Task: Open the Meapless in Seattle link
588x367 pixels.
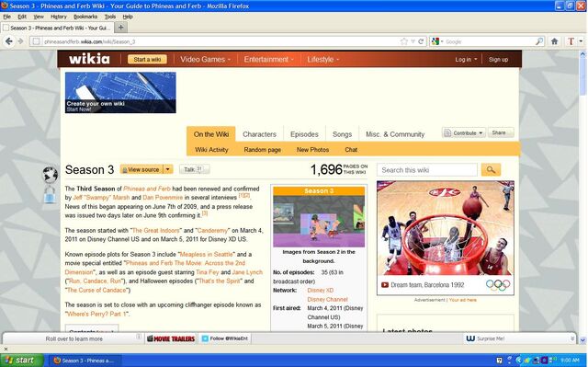Action: (x=207, y=254)
